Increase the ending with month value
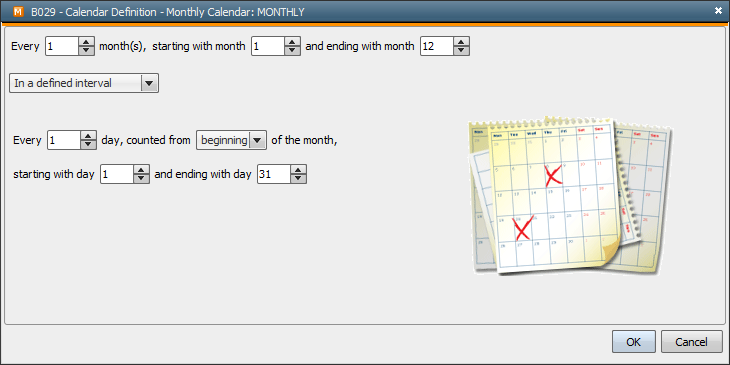730x365 pixels. (461, 42)
